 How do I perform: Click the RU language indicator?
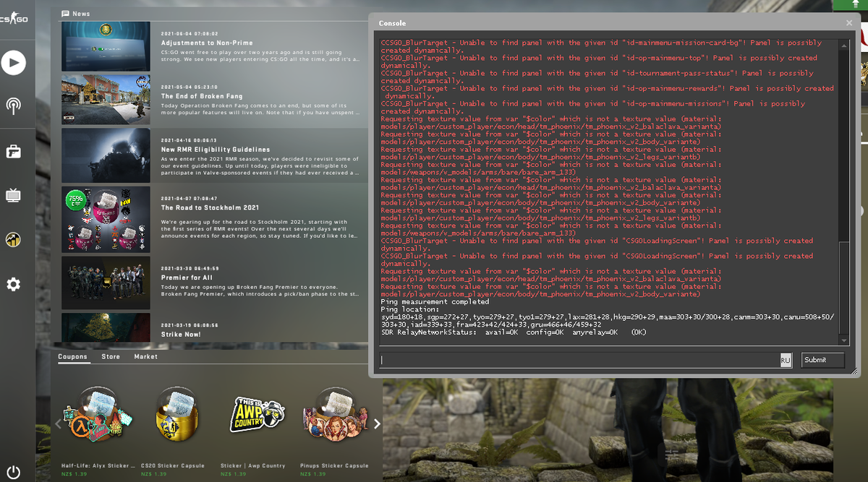pos(786,360)
